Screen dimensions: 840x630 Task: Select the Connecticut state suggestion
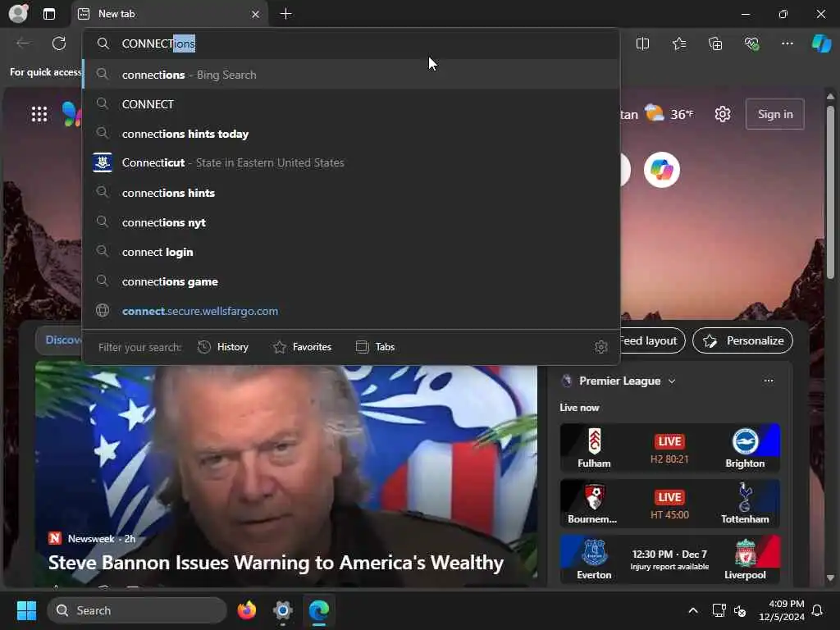351,163
